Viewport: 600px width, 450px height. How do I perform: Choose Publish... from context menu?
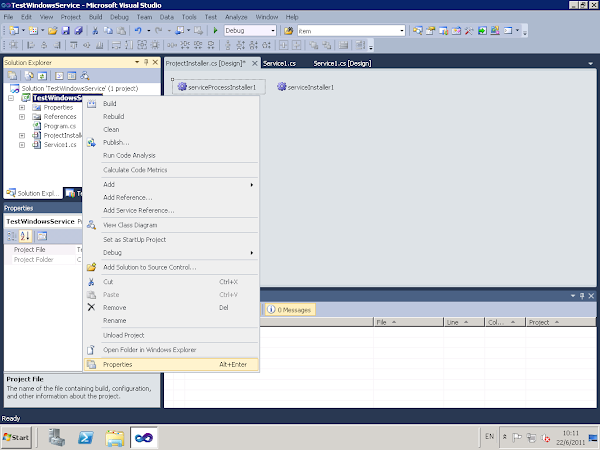[171, 143]
